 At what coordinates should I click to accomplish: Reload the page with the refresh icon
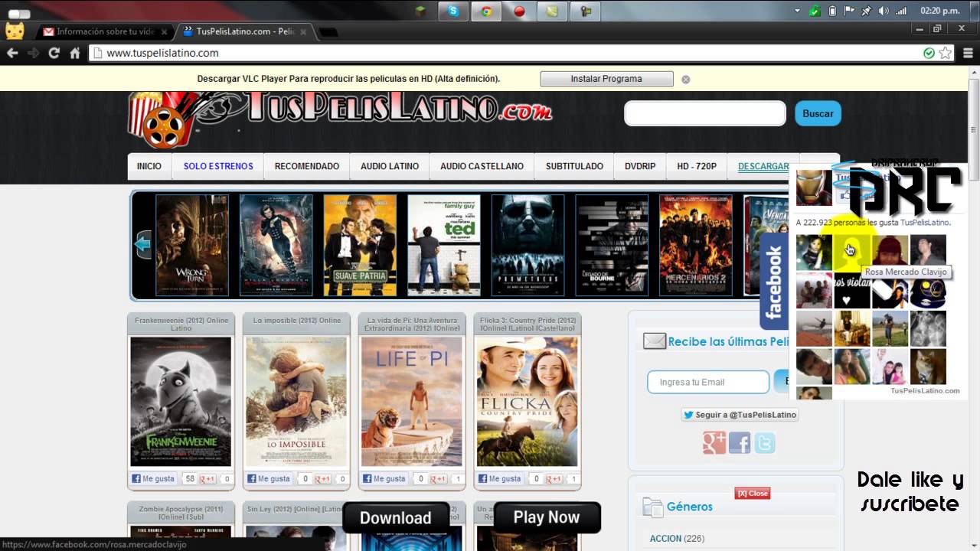coord(54,53)
